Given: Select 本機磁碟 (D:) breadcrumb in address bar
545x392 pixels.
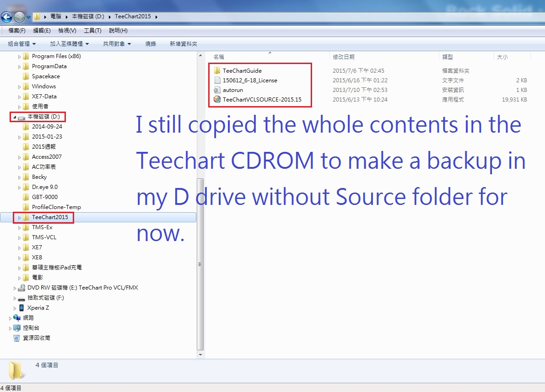Looking at the screenshot, I should point(88,16).
